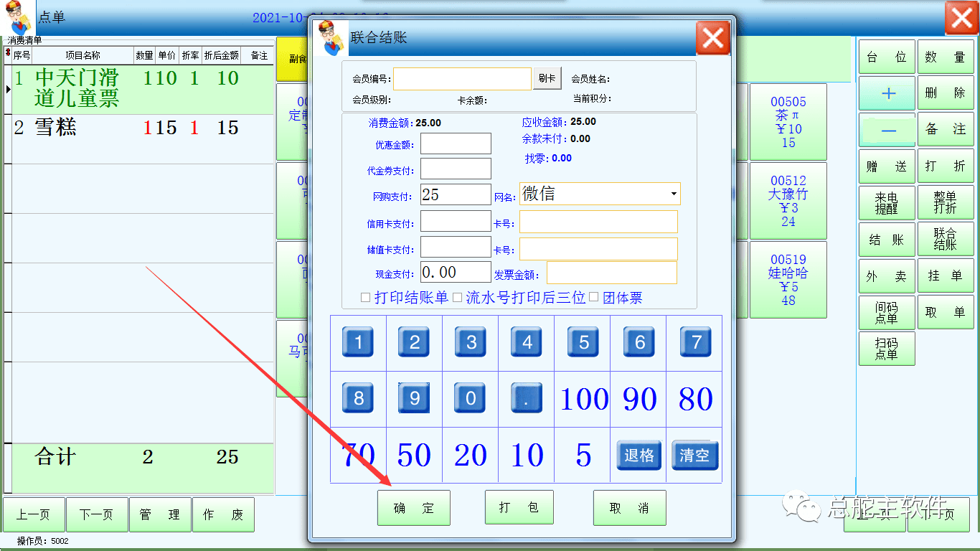Focus the 会员编号 input field
The width and height of the screenshot is (980, 551).
coord(462,79)
